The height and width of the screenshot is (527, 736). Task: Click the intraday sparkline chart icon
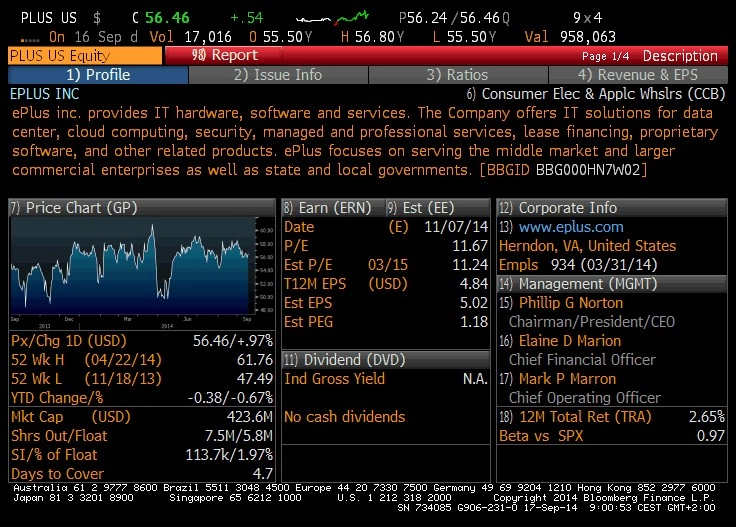[x=332, y=18]
